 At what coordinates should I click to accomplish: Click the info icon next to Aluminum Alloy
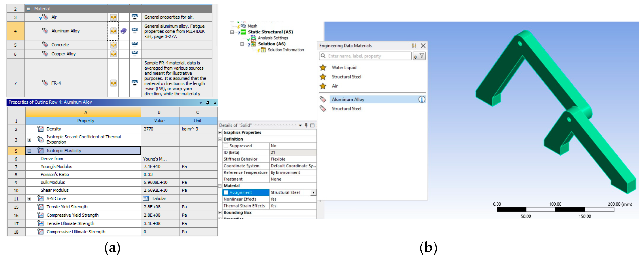[x=421, y=99]
